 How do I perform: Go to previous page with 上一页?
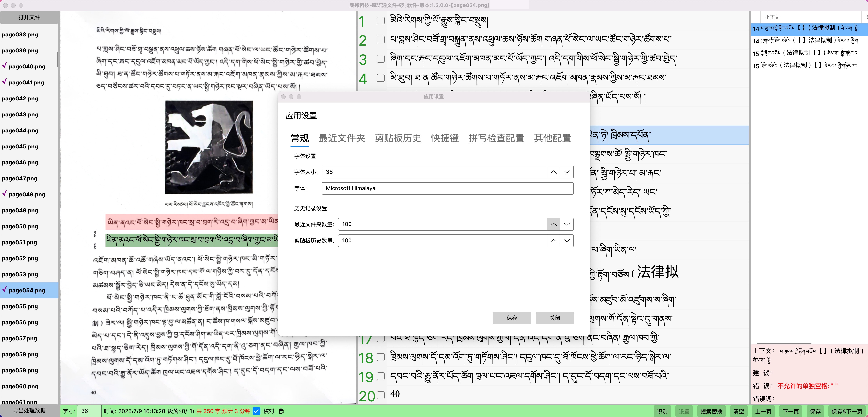763,411
